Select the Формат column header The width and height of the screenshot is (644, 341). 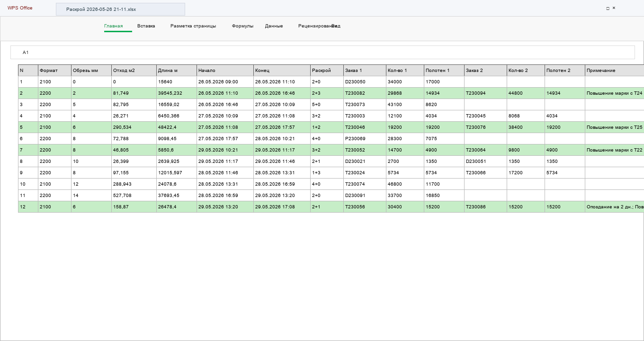pos(54,71)
